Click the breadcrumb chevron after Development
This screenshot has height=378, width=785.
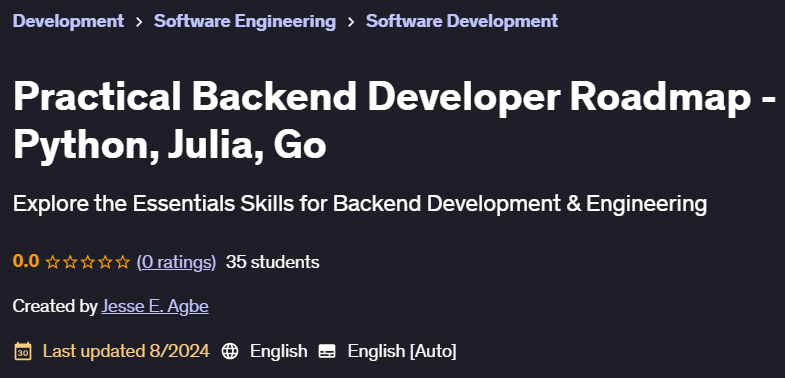tap(139, 22)
